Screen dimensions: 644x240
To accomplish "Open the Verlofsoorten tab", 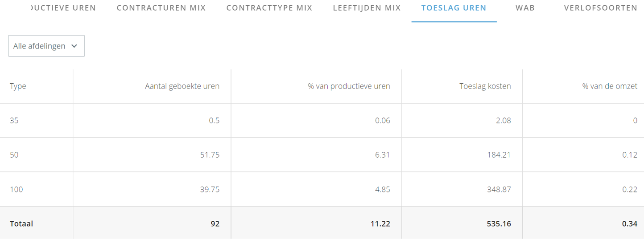I will pos(600,8).
